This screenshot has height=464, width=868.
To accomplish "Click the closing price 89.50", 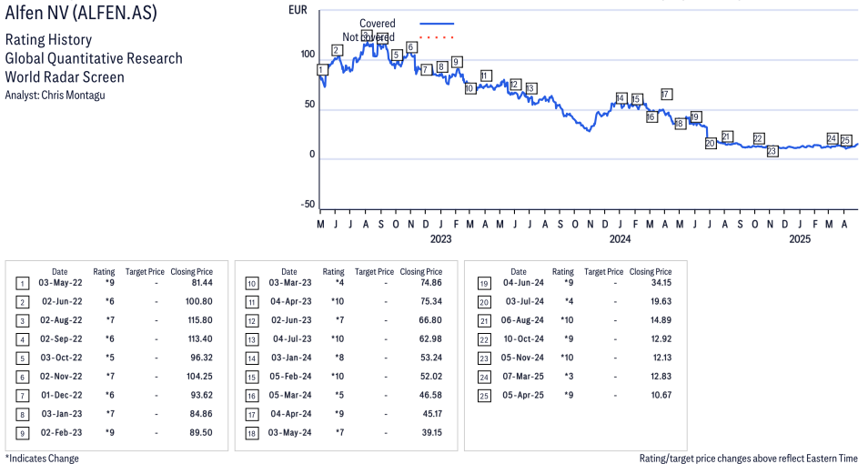I will (x=201, y=433).
